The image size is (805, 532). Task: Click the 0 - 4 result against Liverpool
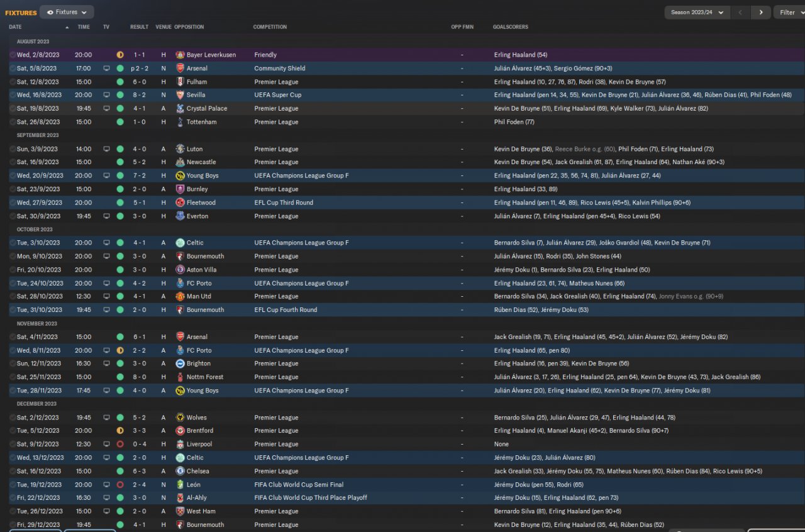pyautogui.click(x=139, y=444)
